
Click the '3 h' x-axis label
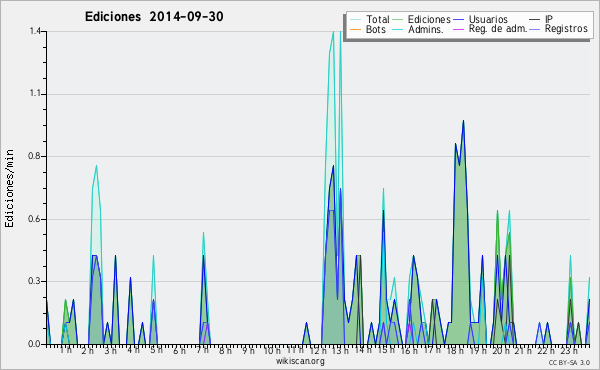click(x=111, y=350)
